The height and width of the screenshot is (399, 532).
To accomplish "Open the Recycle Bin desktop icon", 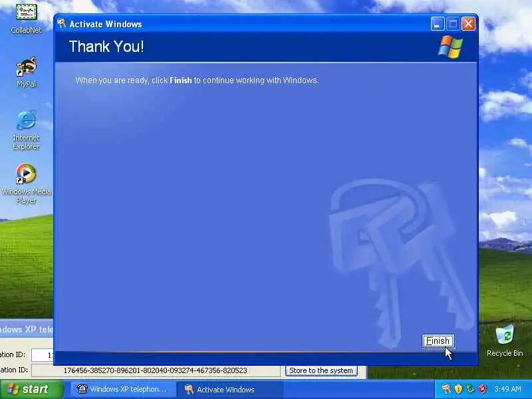I will pyautogui.click(x=505, y=340).
